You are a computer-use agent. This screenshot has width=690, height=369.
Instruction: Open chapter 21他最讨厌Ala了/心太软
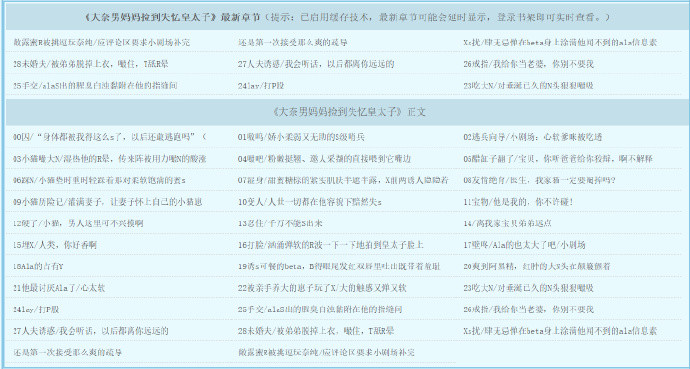pos(59,288)
